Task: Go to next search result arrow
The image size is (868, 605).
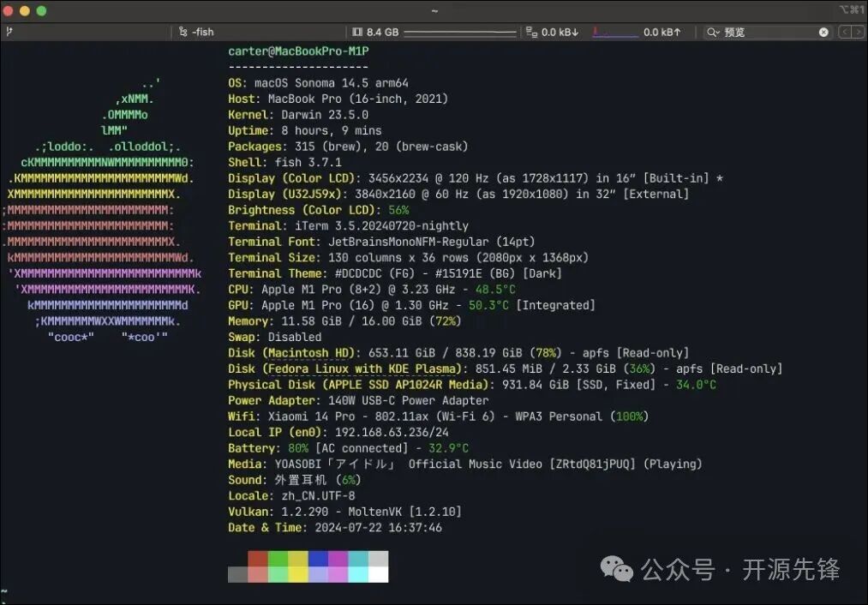Action: click(858, 32)
